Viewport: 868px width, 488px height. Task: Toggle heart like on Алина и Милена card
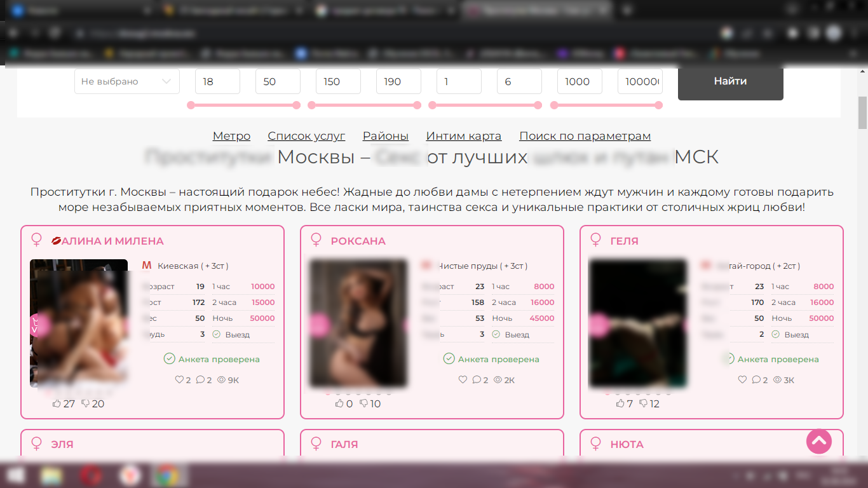pyautogui.click(x=179, y=380)
